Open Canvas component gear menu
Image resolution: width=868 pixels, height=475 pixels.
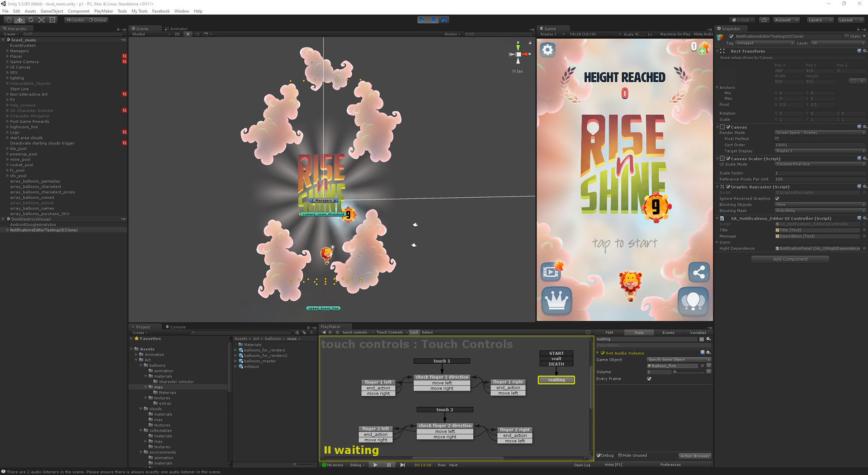click(x=864, y=127)
